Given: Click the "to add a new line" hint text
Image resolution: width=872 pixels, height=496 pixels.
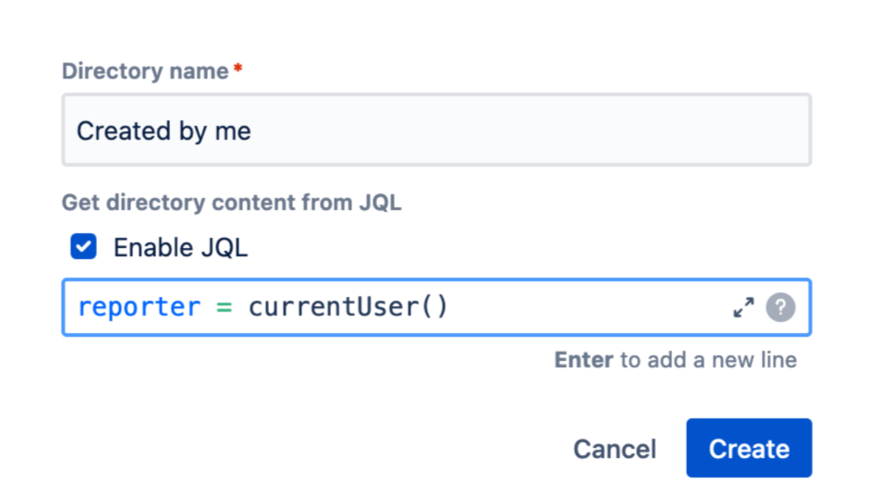Looking at the screenshot, I should (x=708, y=360).
